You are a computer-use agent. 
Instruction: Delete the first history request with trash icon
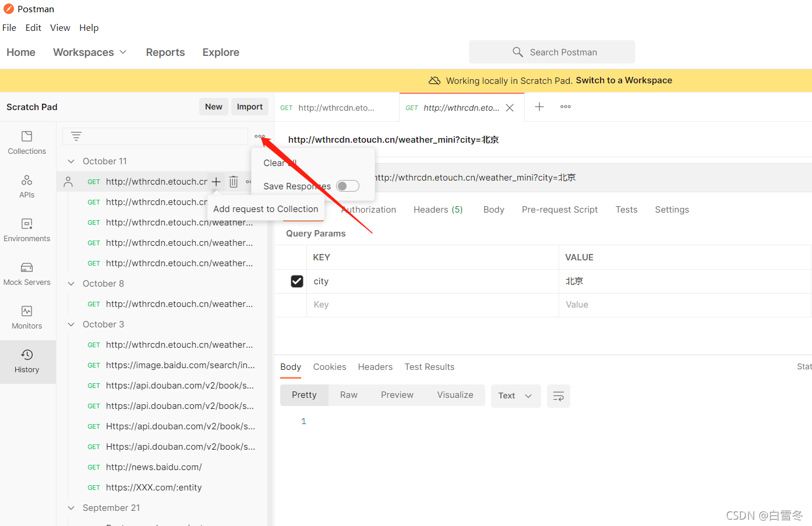[234, 182]
